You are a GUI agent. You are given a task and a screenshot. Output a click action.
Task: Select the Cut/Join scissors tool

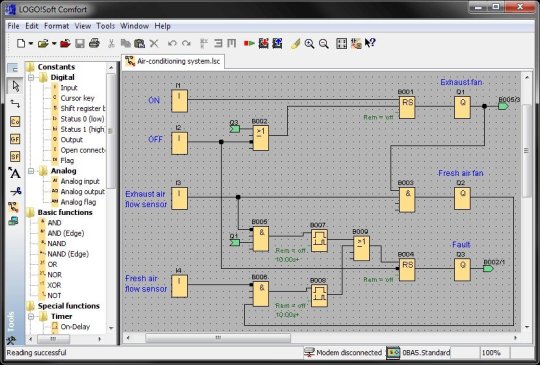(15, 191)
